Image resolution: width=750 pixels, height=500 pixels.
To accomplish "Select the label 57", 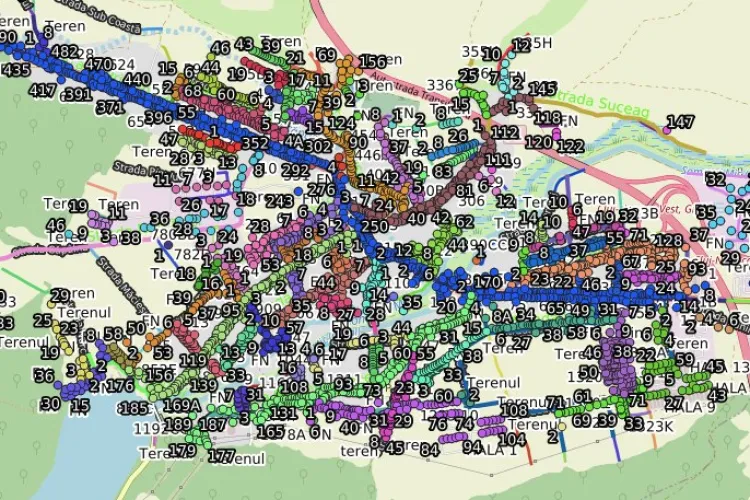I will (x=295, y=328).
